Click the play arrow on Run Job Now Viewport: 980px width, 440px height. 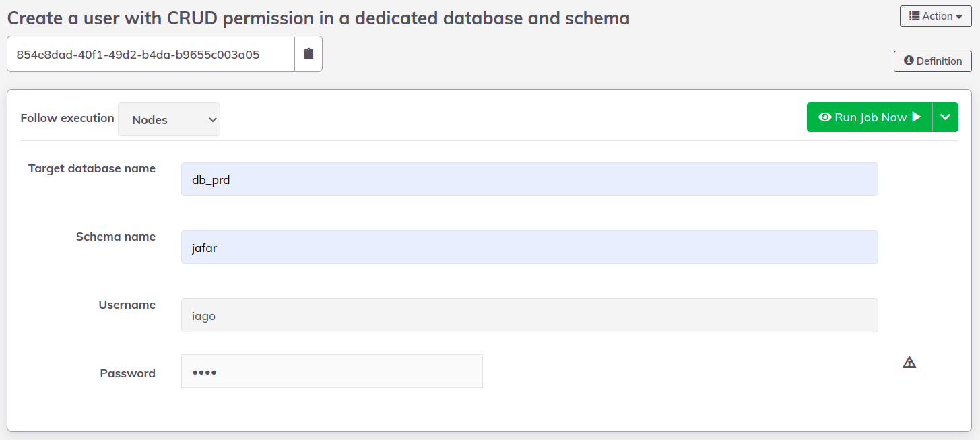click(x=916, y=117)
